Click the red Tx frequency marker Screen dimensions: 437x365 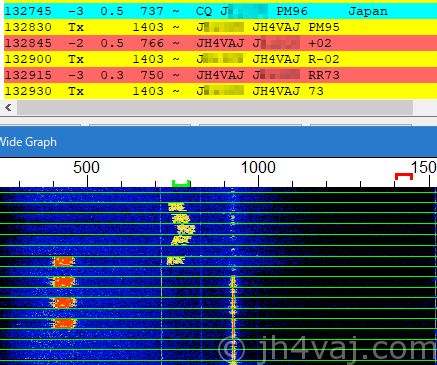(x=404, y=176)
